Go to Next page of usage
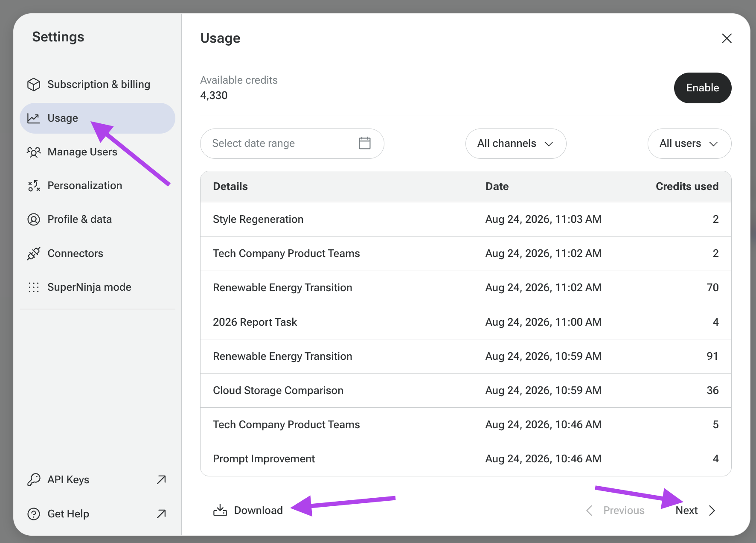 pyautogui.click(x=695, y=511)
